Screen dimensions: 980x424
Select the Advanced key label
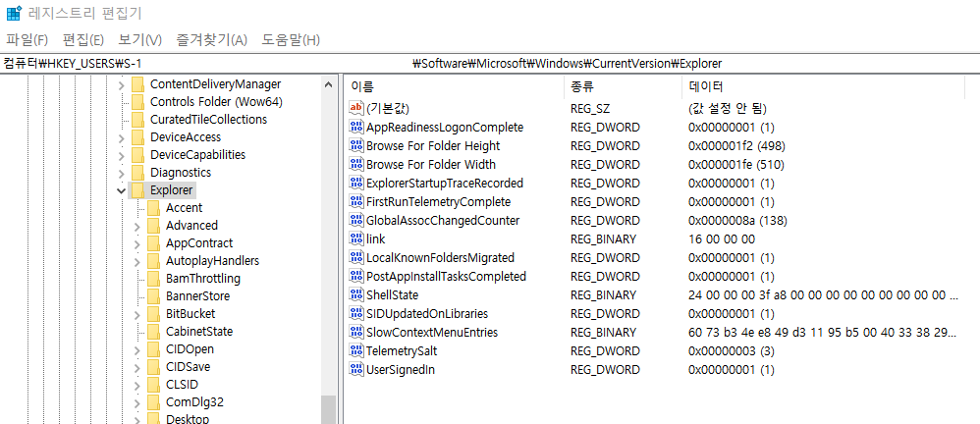point(191,226)
